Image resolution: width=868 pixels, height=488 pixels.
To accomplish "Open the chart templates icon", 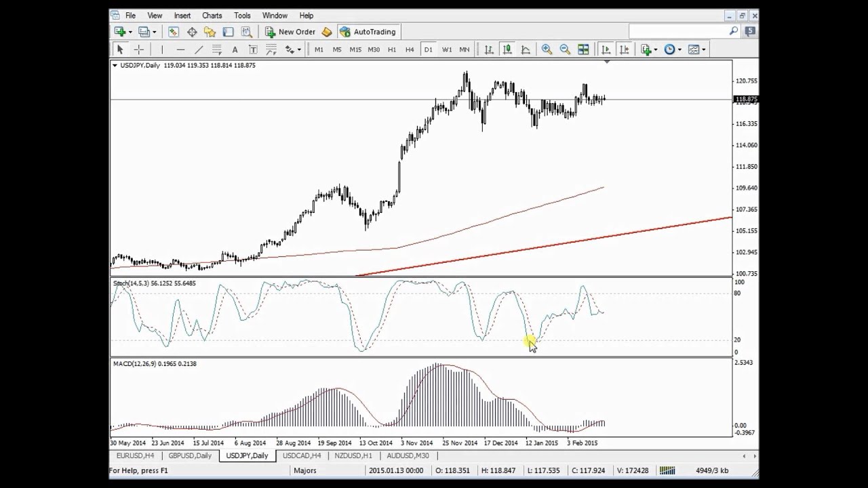I will pos(694,49).
